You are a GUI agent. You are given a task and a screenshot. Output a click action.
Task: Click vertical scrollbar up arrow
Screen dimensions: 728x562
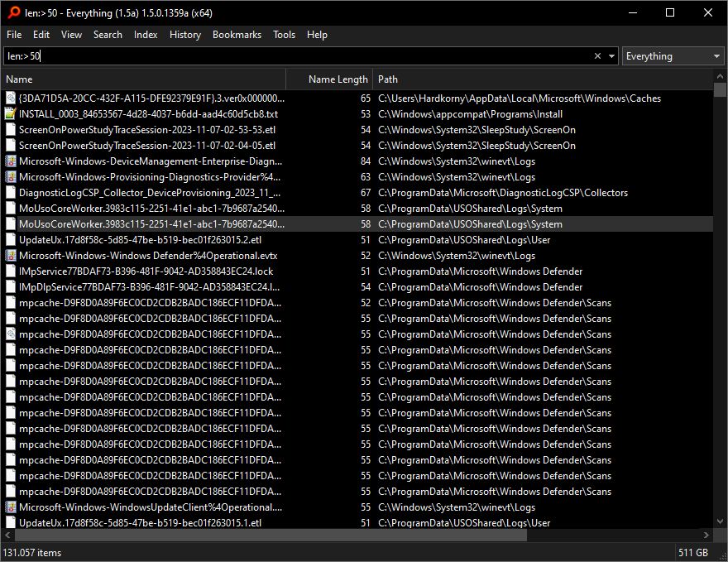(x=720, y=75)
